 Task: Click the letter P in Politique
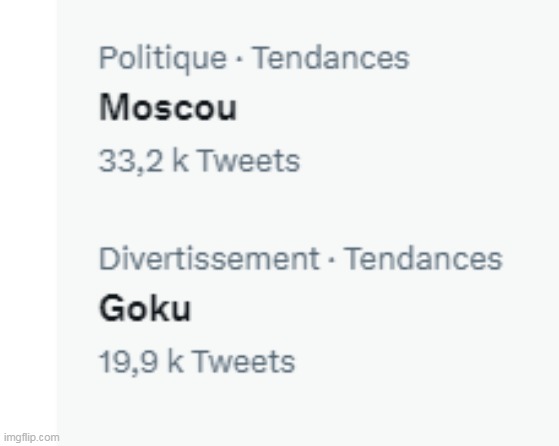pos(108,58)
